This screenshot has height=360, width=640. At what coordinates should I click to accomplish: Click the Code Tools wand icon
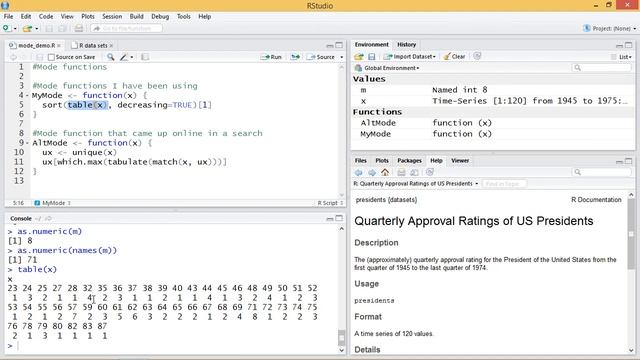(124, 57)
